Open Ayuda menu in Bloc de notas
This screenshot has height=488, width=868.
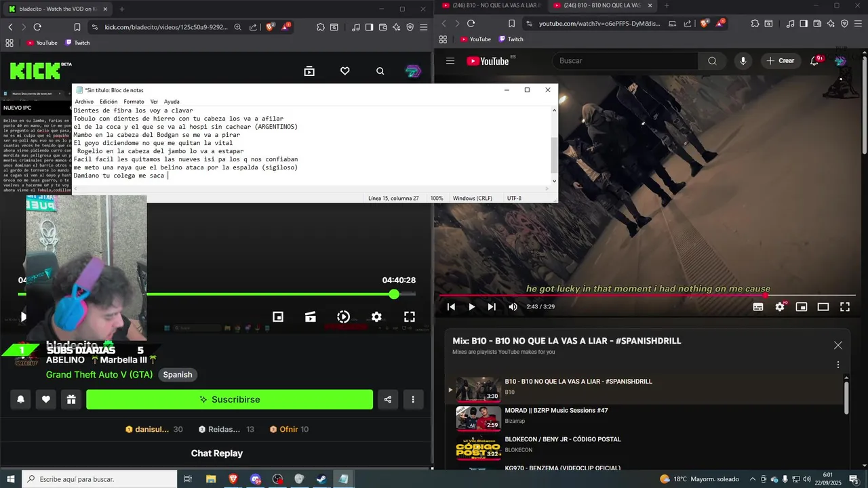point(172,102)
